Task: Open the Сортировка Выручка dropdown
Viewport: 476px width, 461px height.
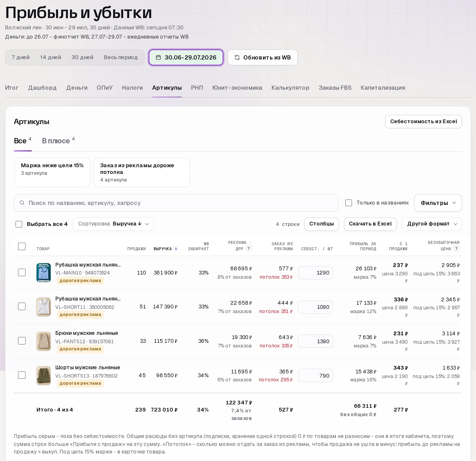Action: [113, 224]
